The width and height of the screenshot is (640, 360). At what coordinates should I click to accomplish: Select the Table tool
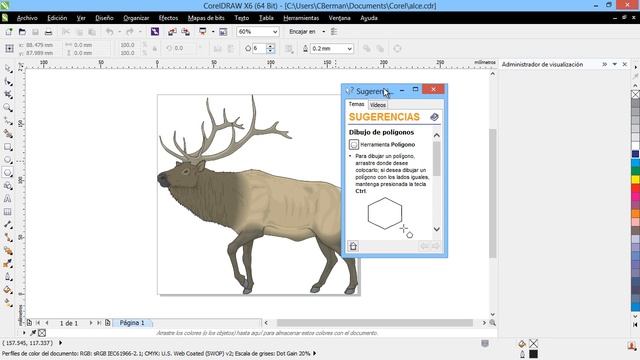pyautogui.click(x=8, y=212)
